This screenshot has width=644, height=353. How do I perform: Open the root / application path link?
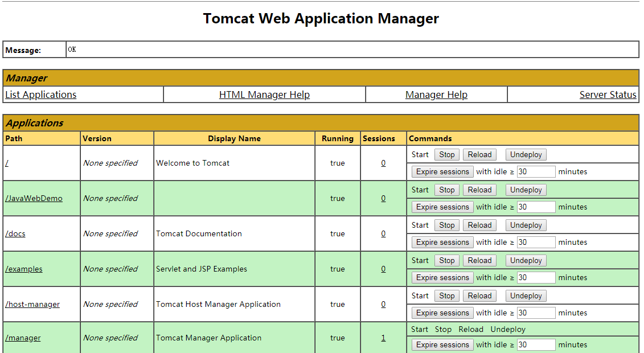click(7, 163)
